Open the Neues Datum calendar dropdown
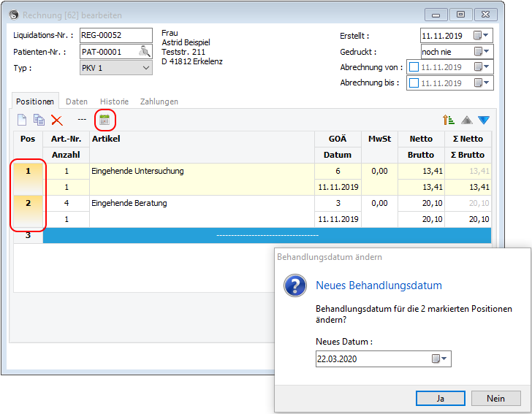This screenshot has height=414, width=532. (x=439, y=359)
